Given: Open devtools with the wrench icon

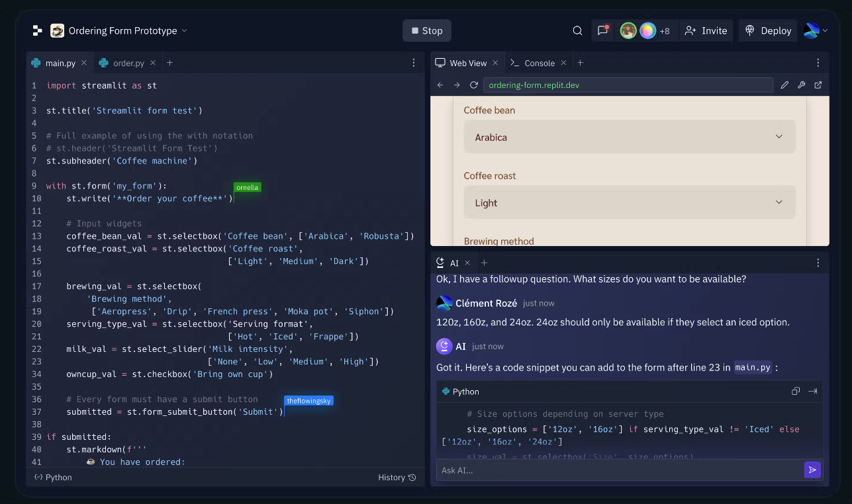Looking at the screenshot, I should (801, 85).
